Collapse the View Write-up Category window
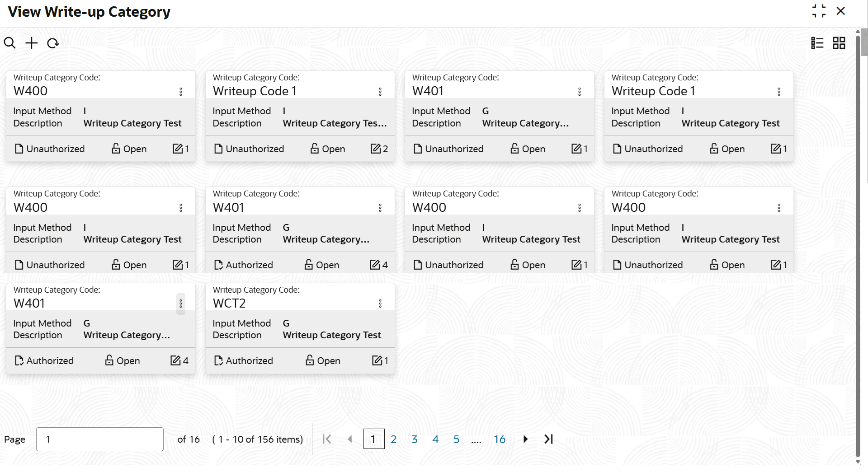 pos(819,11)
